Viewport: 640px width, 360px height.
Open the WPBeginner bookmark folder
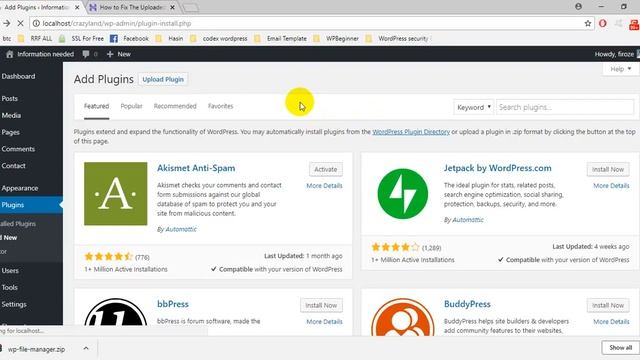336,38
